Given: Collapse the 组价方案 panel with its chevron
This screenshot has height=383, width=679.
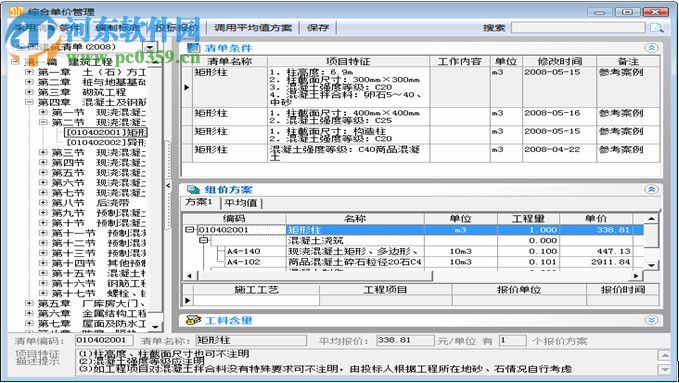Looking at the screenshot, I should pos(651,189).
